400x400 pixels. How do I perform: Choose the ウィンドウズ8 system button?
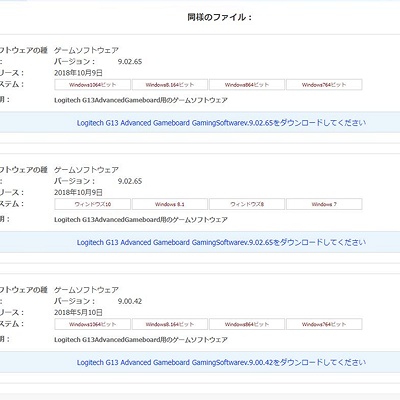point(247,204)
